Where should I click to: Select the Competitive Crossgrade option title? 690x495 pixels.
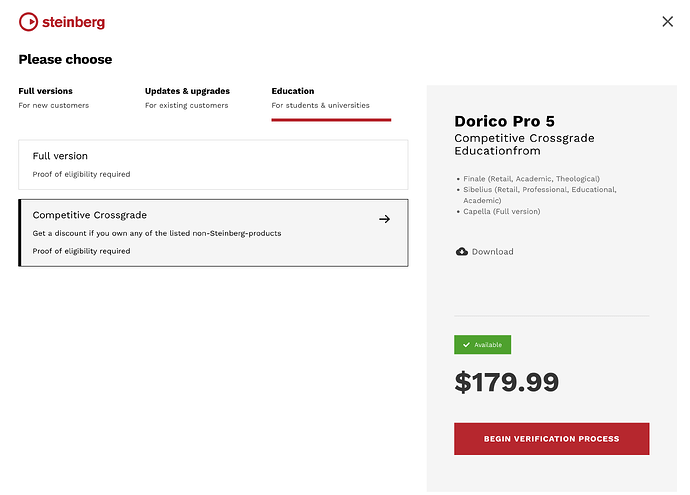(x=90, y=215)
